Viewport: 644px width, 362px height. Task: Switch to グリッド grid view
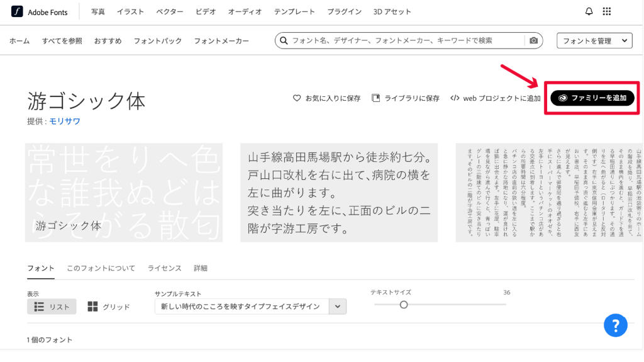[x=108, y=307]
